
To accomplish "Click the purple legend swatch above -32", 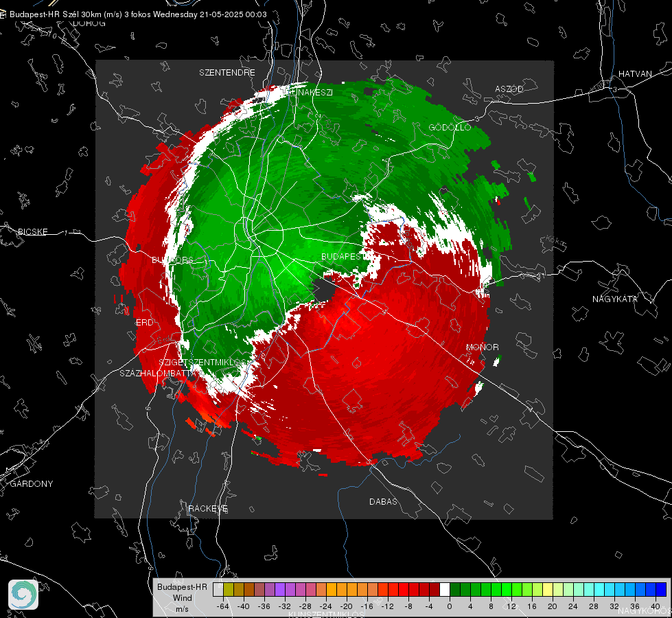I will pyautogui.click(x=280, y=589).
